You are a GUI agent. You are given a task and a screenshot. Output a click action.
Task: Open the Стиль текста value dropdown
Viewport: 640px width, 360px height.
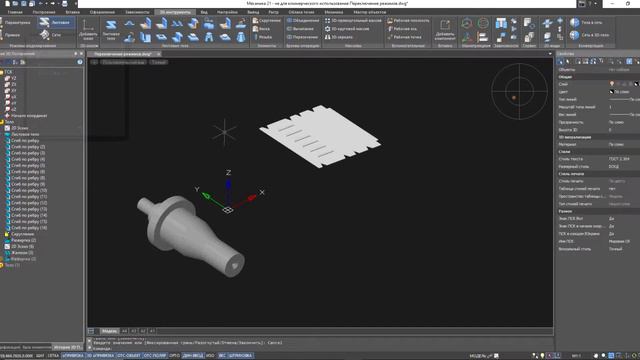(x=624, y=159)
